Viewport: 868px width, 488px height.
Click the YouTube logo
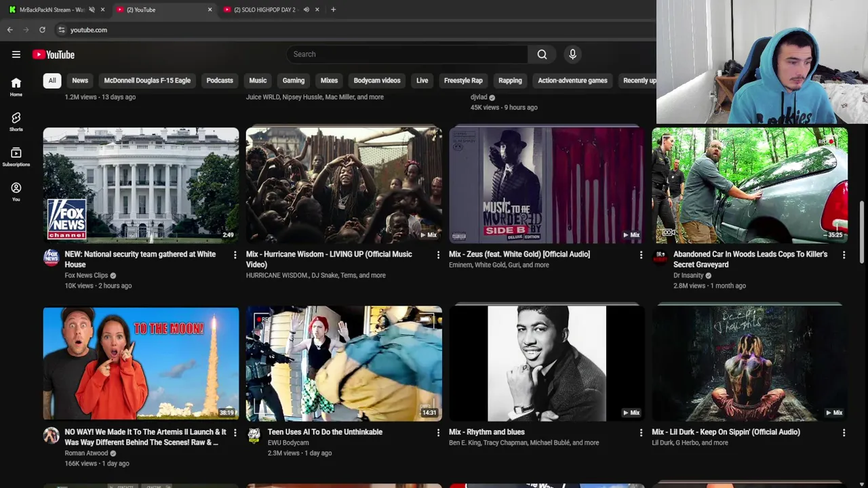[x=53, y=54]
